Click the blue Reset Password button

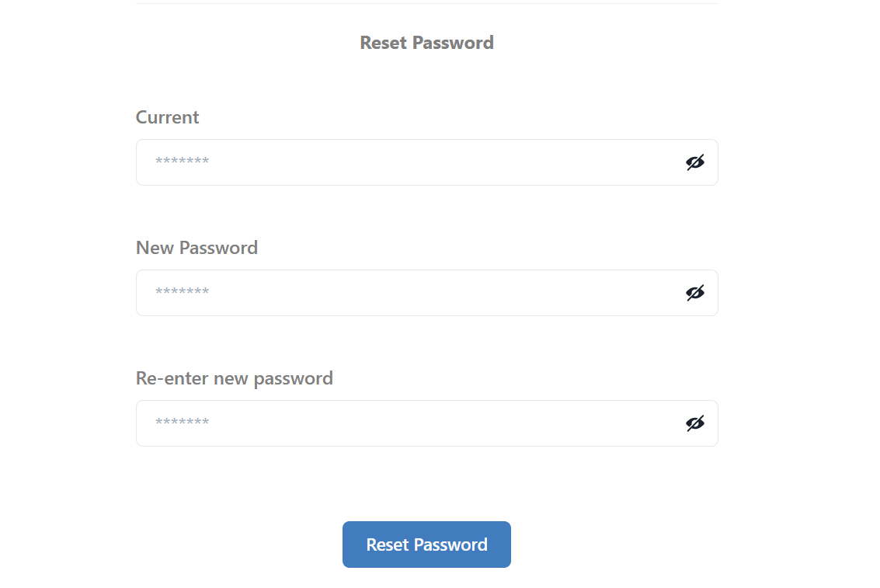(426, 545)
